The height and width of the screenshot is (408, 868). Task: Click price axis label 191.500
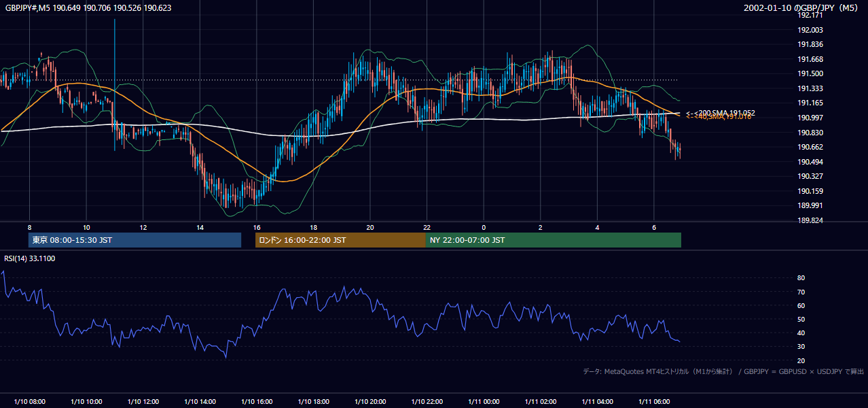pos(810,74)
